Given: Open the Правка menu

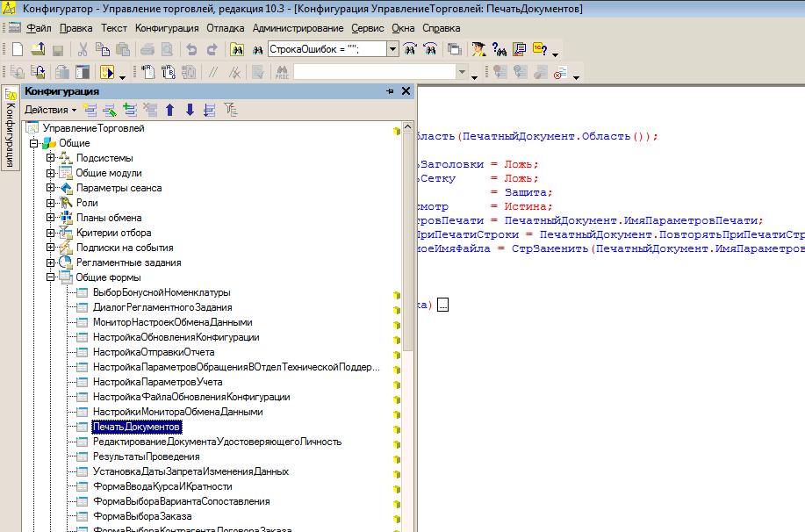Looking at the screenshot, I should point(76,28).
